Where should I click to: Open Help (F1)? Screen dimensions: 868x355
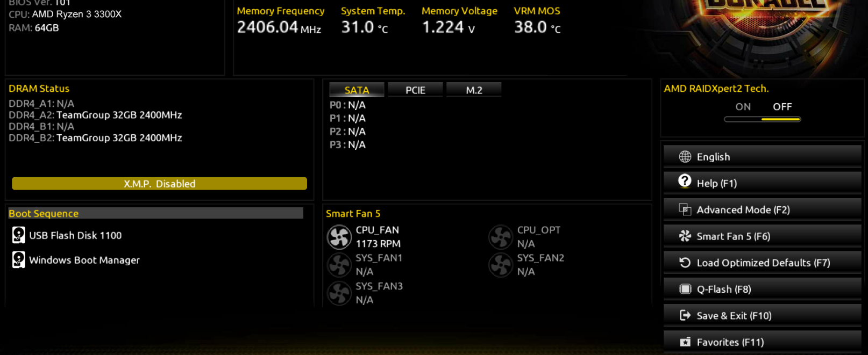(762, 183)
